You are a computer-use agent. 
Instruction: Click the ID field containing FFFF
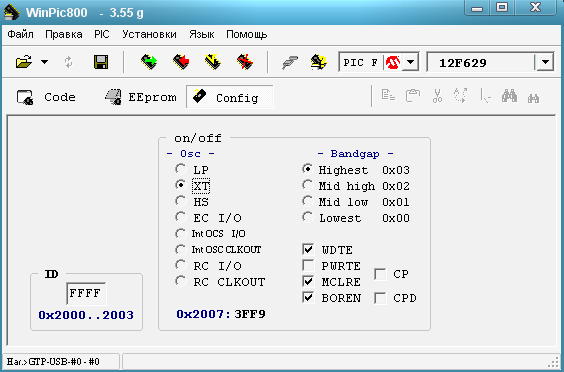point(86,294)
